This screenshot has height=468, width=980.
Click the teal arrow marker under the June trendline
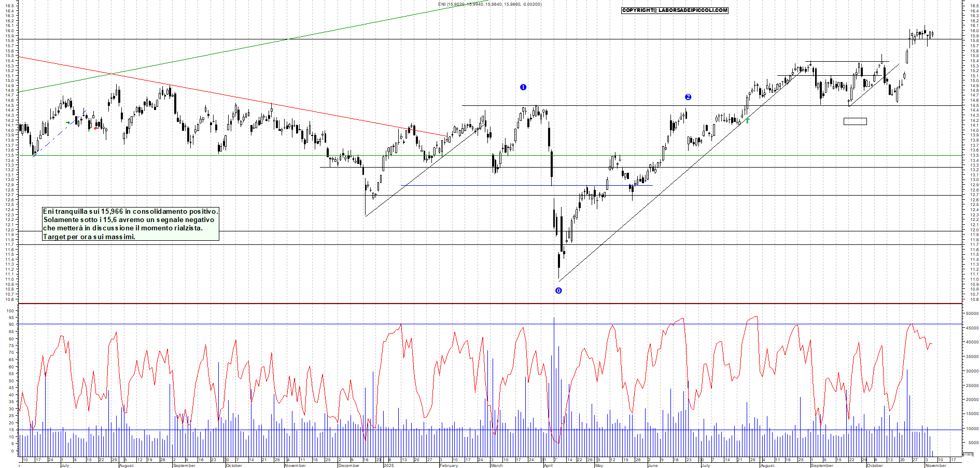point(748,120)
